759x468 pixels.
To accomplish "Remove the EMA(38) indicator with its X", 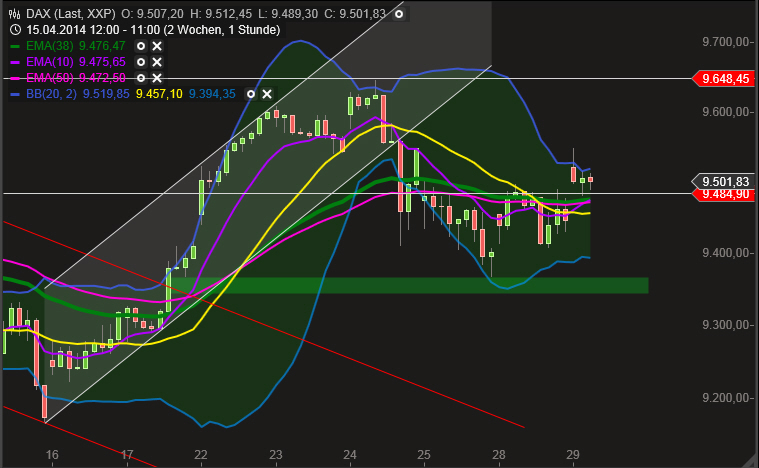I will point(157,46).
